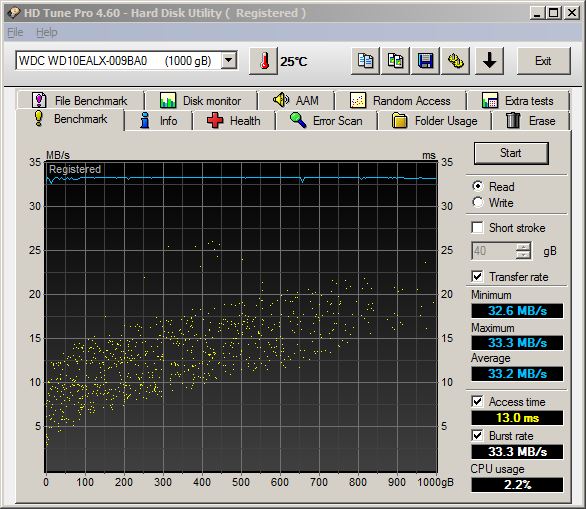Click the down arrow toolbar icon

[489, 61]
